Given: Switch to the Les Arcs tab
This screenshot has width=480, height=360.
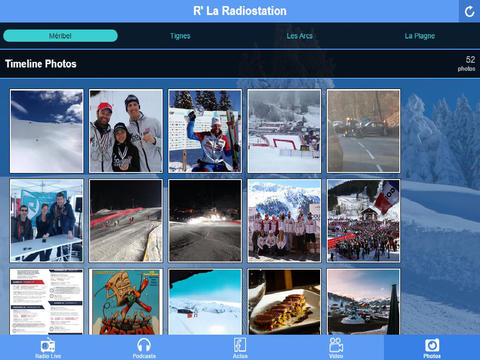Looking at the screenshot, I should point(300,36).
